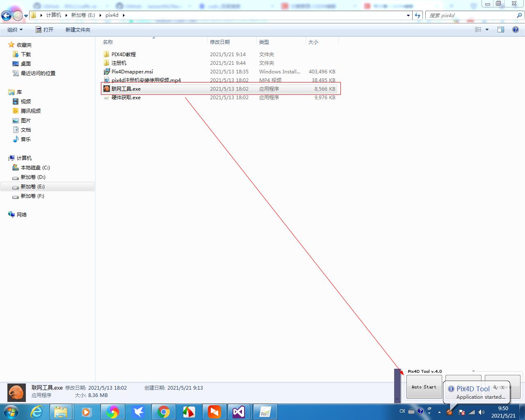Open 下载 in the navigation pane
525x420 pixels.
click(x=26, y=54)
